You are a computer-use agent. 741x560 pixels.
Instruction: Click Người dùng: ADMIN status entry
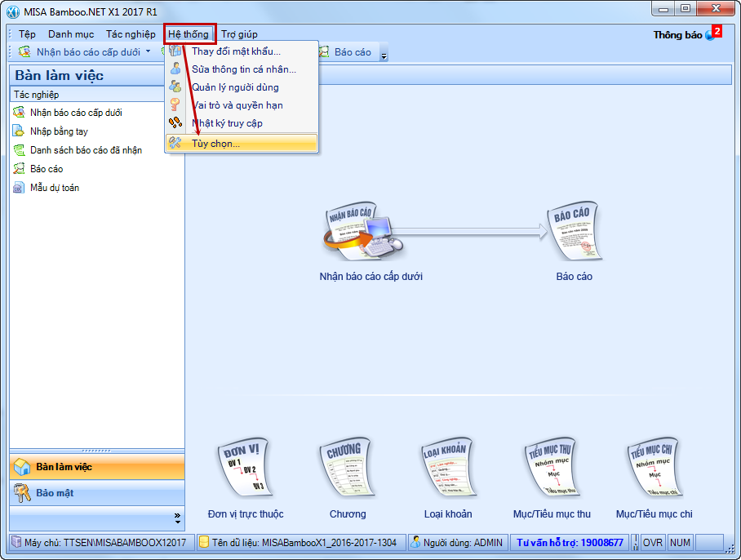459,543
